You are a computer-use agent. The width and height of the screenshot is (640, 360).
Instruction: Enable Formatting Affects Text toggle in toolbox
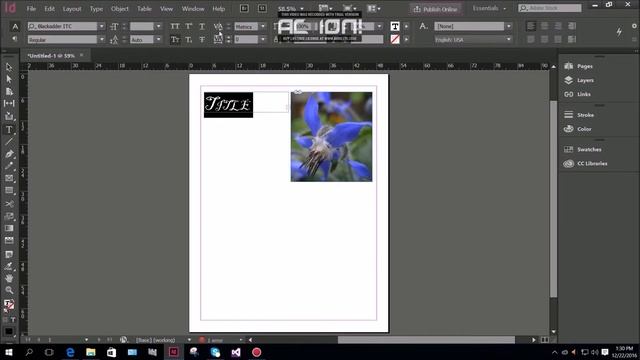click(x=13, y=320)
